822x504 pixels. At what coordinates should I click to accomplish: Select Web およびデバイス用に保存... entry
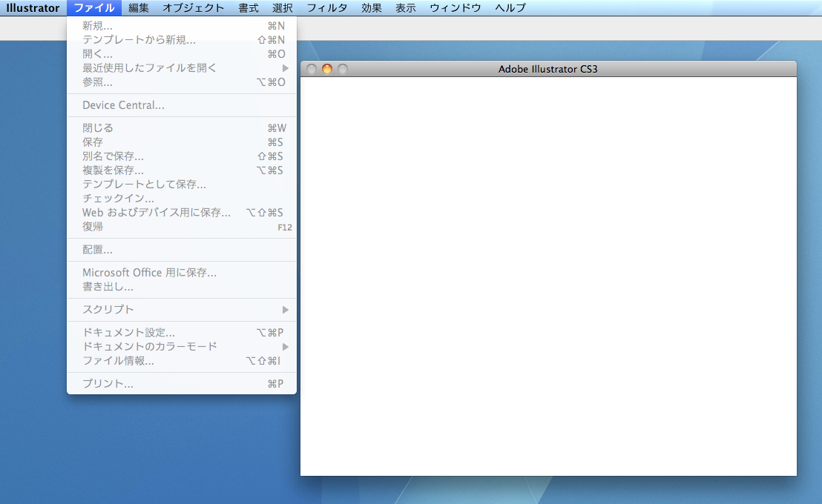pos(181,213)
